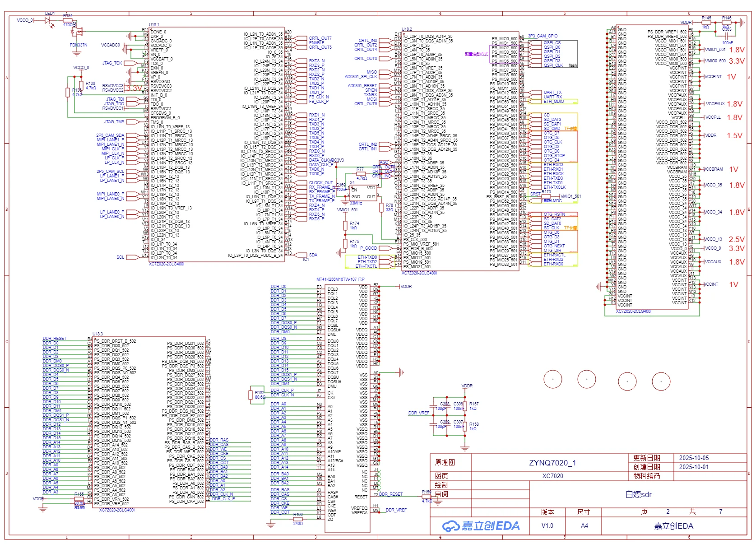Click the LED1 diode symbol
This screenshot has height=544, width=756.
coord(48,20)
